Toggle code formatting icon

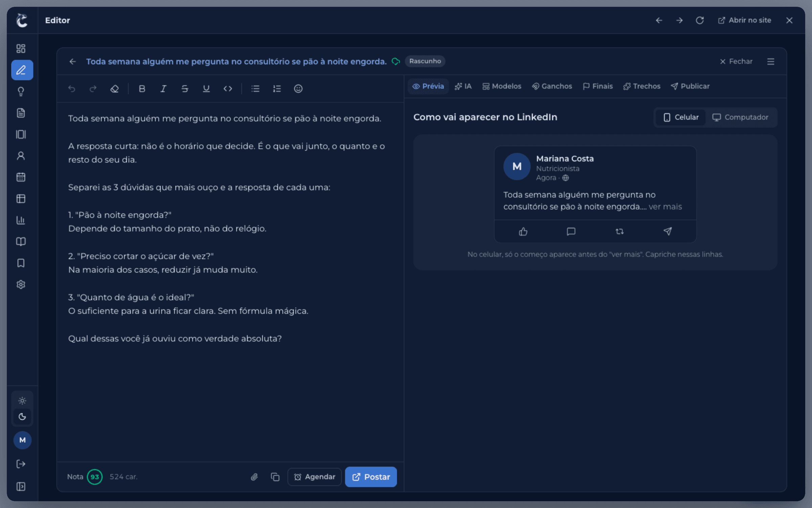[x=228, y=89]
